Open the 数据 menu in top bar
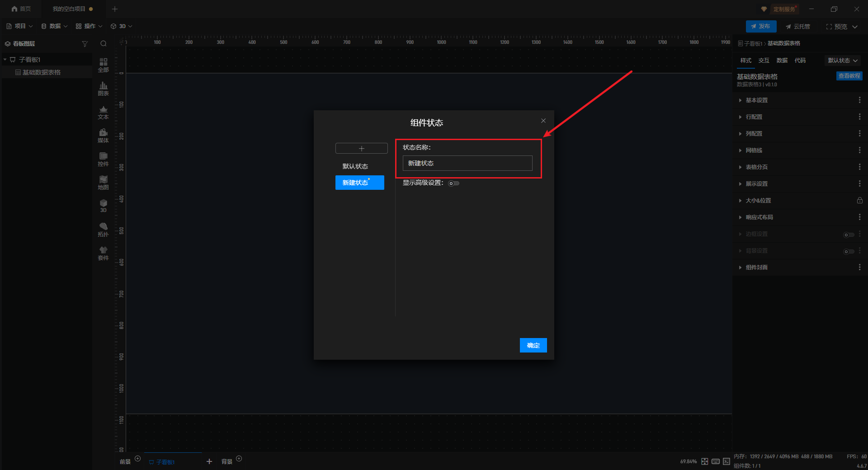 tap(54, 26)
